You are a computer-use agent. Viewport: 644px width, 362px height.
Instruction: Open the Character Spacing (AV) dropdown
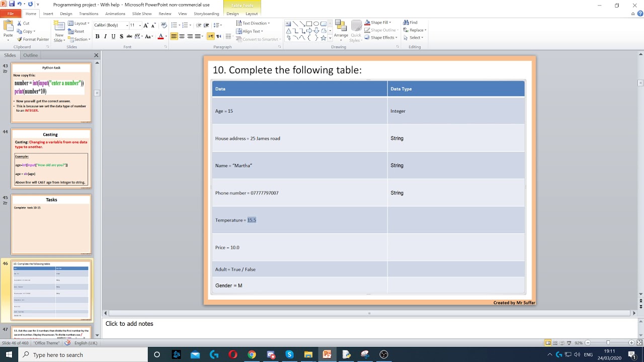click(138, 36)
